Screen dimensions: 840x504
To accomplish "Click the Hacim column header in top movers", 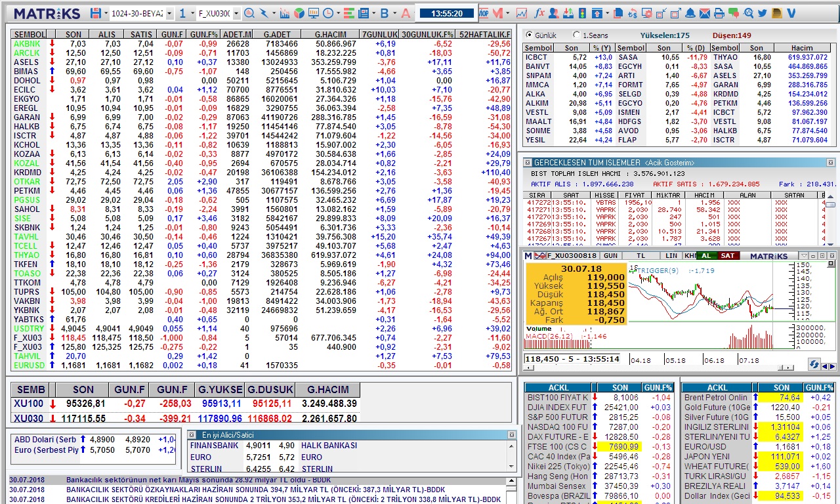I will click(x=802, y=48).
